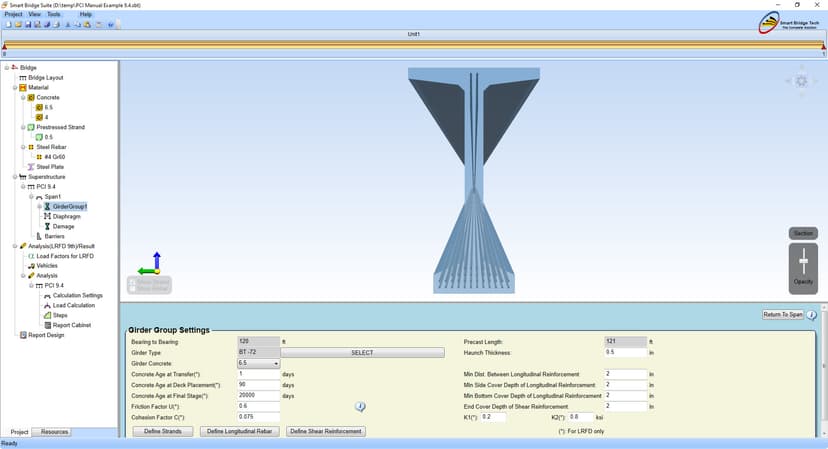Switch to the Resources tab

coord(54,432)
